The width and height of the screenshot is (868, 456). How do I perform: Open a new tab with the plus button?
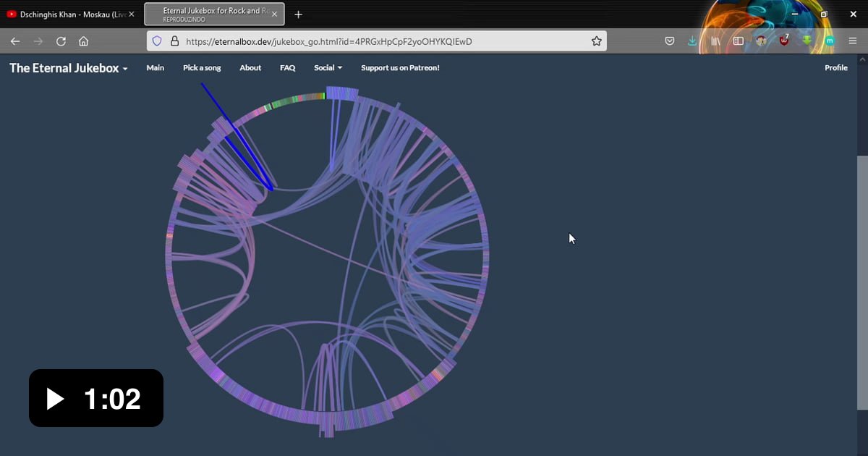(298, 14)
